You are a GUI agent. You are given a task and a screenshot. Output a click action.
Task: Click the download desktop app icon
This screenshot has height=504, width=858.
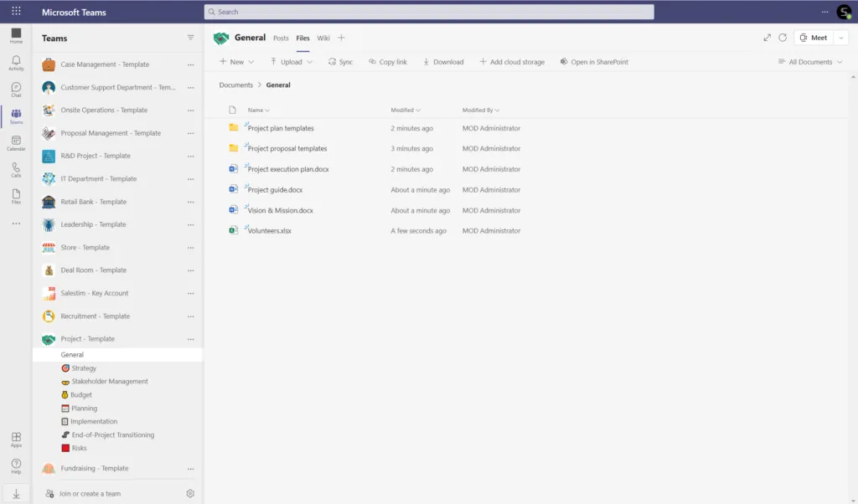[17, 494]
